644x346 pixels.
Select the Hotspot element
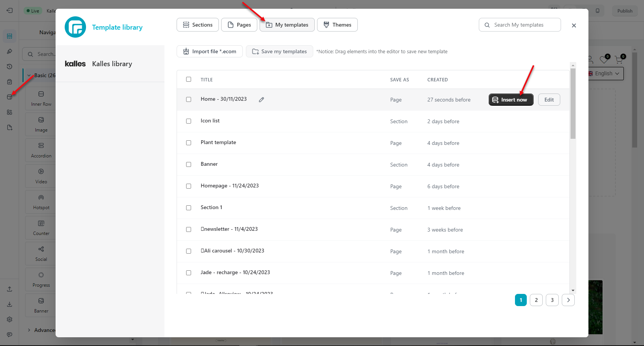(40, 202)
